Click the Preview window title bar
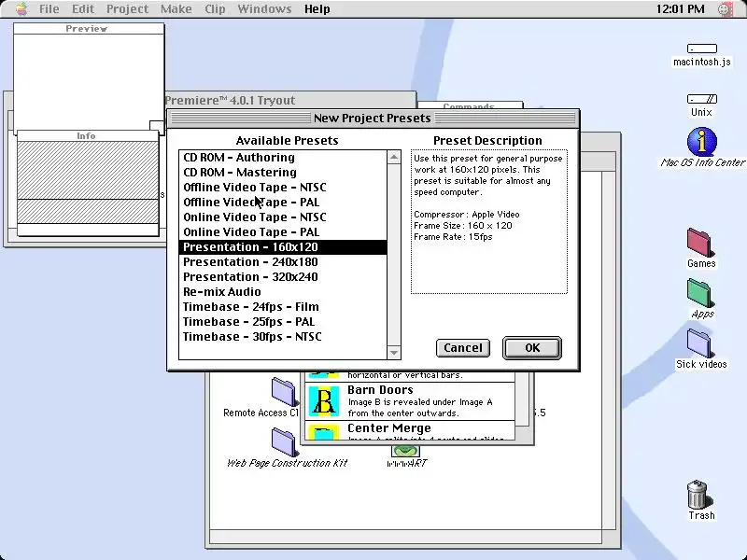 point(89,29)
